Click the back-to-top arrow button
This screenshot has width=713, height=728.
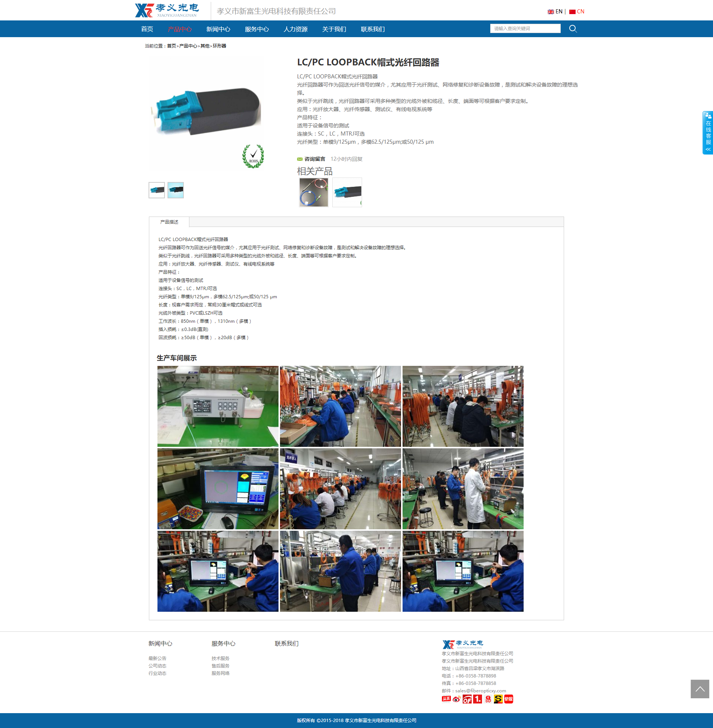point(700,689)
